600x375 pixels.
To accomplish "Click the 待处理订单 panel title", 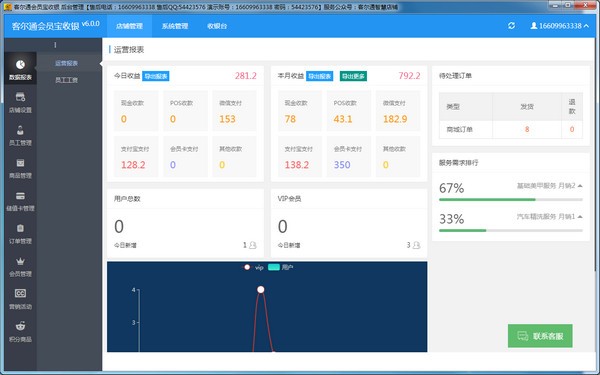I will click(455, 76).
